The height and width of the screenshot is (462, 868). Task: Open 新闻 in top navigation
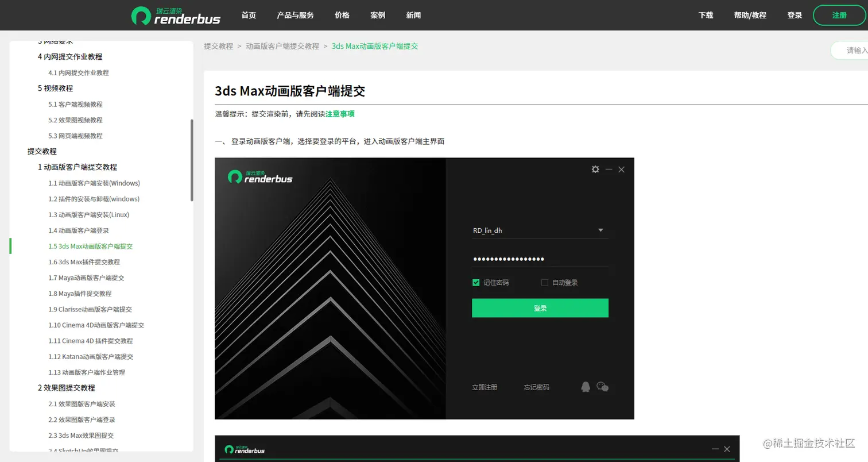point(413,16)
